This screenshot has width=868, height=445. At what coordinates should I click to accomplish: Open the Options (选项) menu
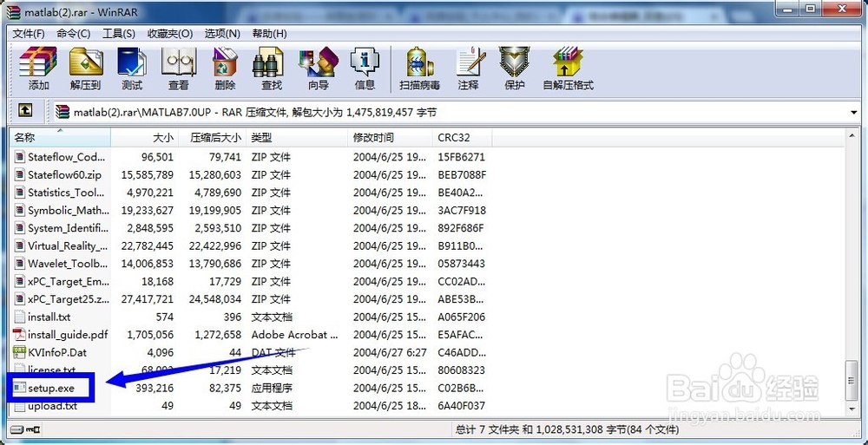[x=222, y=34]
